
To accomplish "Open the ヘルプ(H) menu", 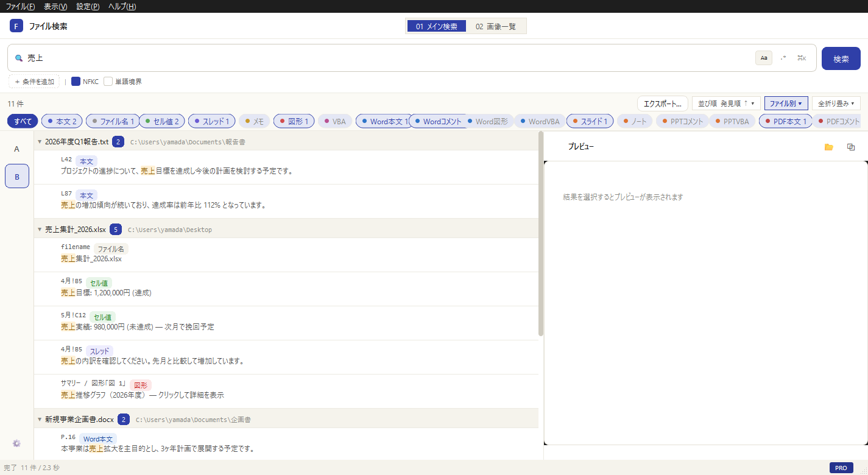I will tap(122, 7).
